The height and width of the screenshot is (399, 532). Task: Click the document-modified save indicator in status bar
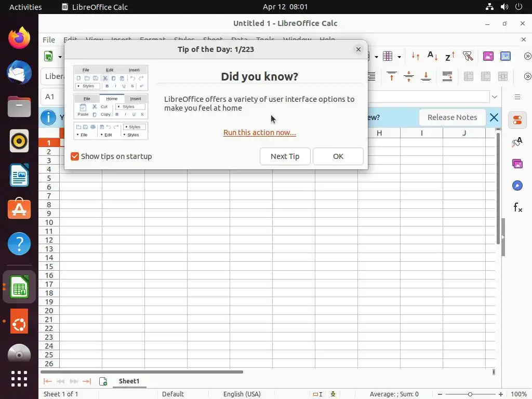[333, 394]
